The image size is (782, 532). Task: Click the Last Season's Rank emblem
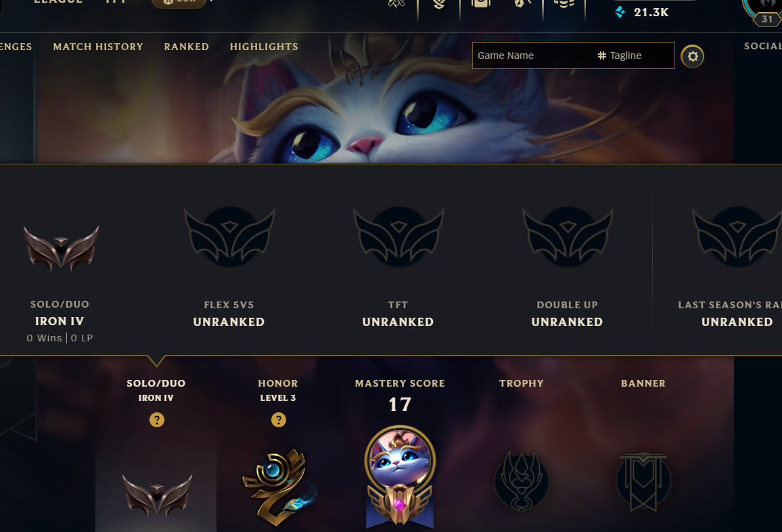(x=737, y=237)
